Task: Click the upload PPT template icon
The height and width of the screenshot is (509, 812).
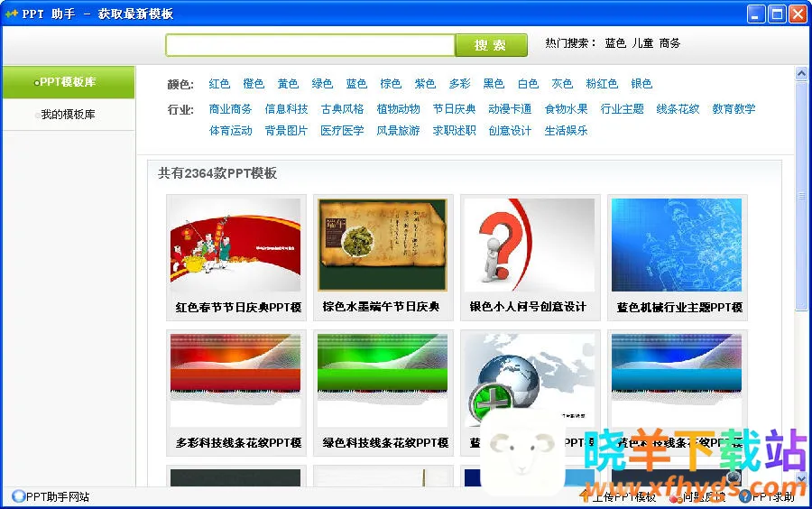Action: click(x=586, y=496)
